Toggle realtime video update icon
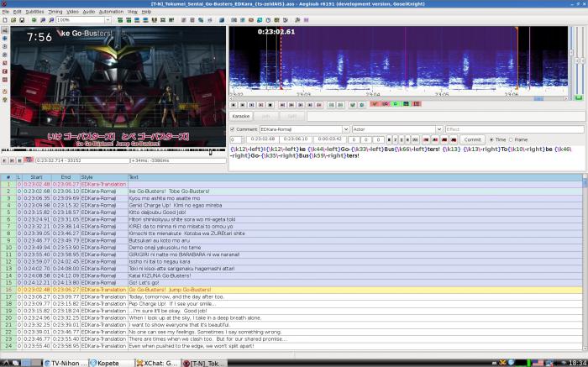The width and height of the screenshot is (588, 367). pyautogui.click(x=5, y=92)
